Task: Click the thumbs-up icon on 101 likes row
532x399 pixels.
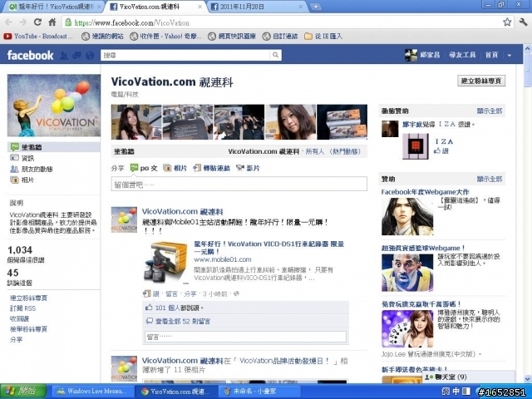Action: tap(149, 308)
